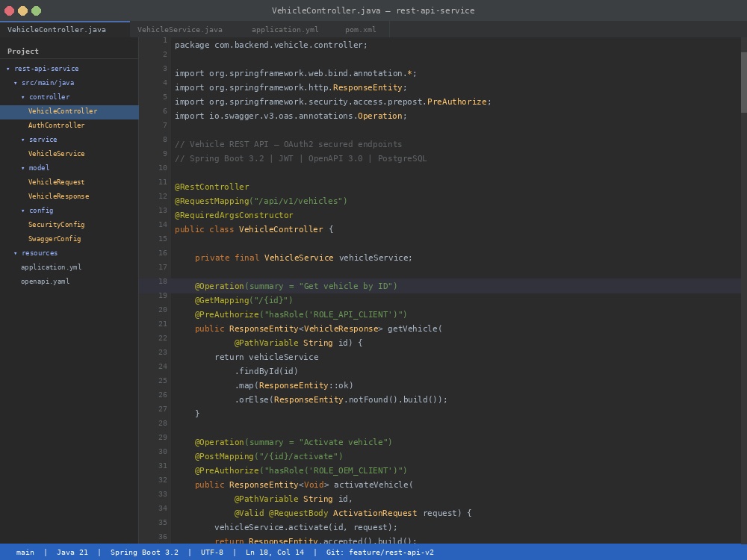Image resolution: width=747 pixels, height=560 pixels.
Task: Click the PreAuthorize import line
Action: [x=332, y=102]
